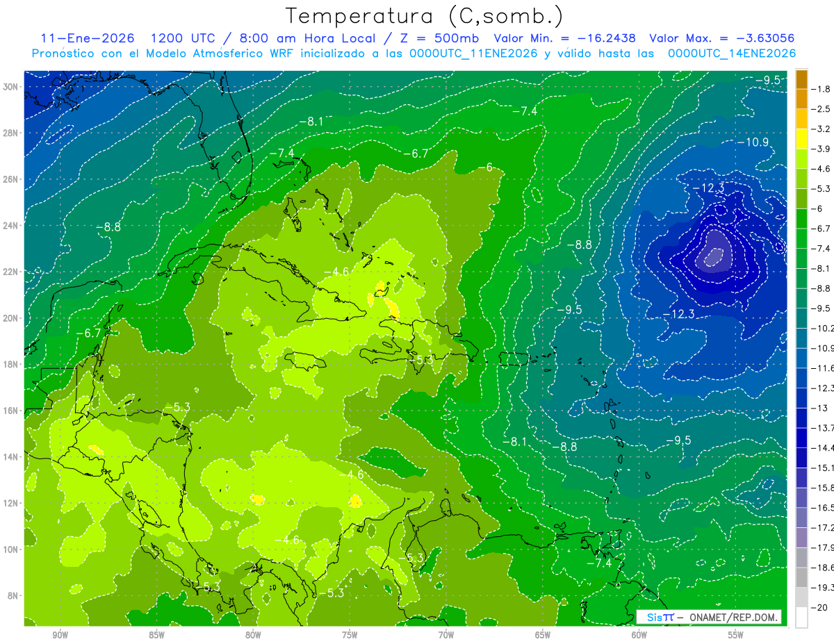Click the dark orange swatch topping the colorbar
The width and height of the screenshot is (834, 644).
coord(801,79)
